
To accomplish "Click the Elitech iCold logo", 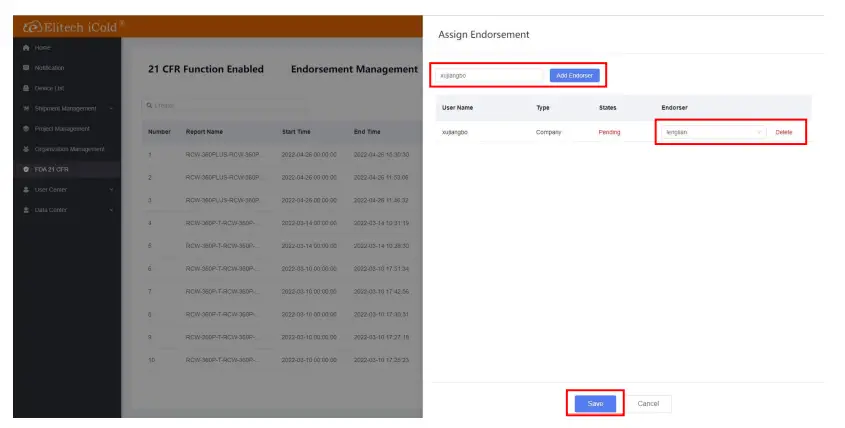I will coord(73,27).
